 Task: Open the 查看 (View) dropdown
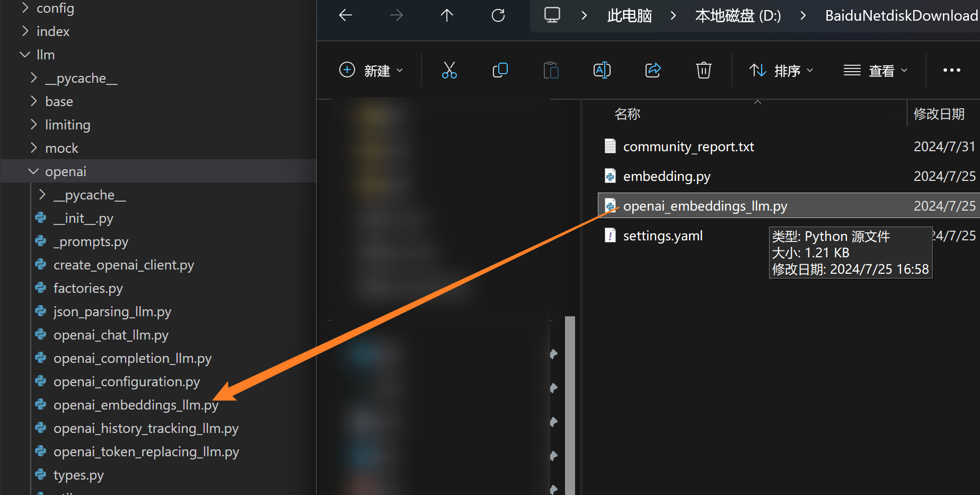(x=876, y=70)
